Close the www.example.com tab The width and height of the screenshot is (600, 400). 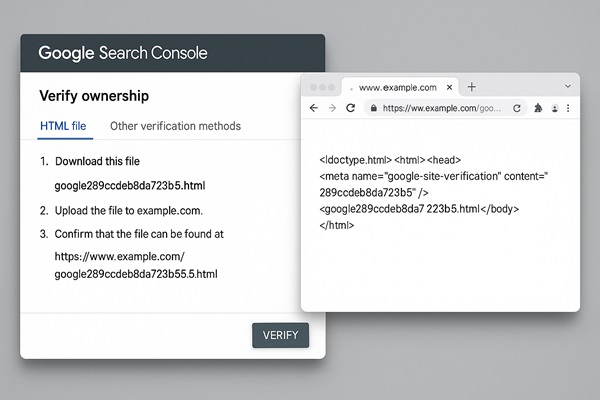pyautogui.click(x=451, y=87)
